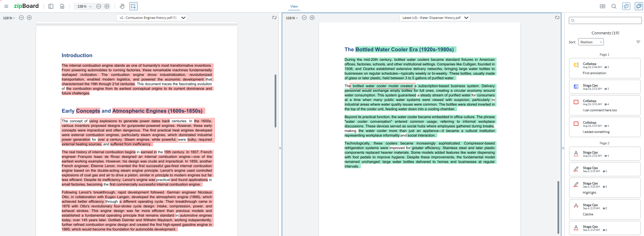
Task: Toggle sync scrolling icon in right pane
Action: tap(557, 18)
